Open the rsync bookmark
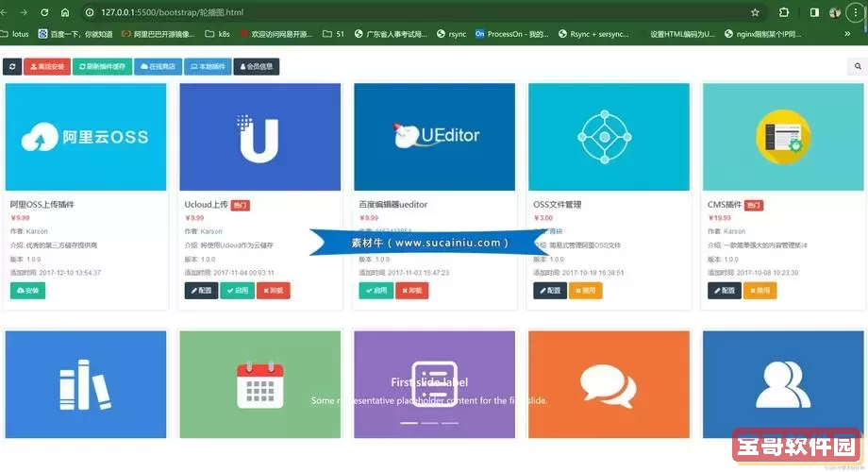 tap(451, 34)
